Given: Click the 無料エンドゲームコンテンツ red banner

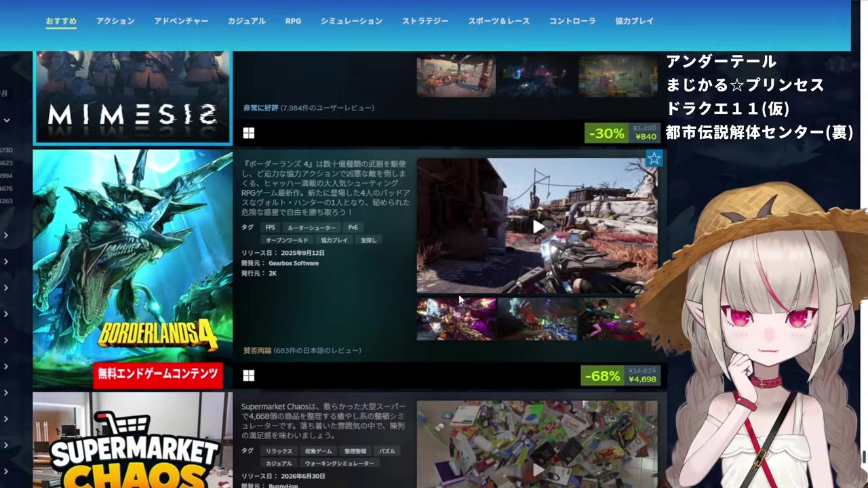Looking at the screenshot, I should (158, 373).
